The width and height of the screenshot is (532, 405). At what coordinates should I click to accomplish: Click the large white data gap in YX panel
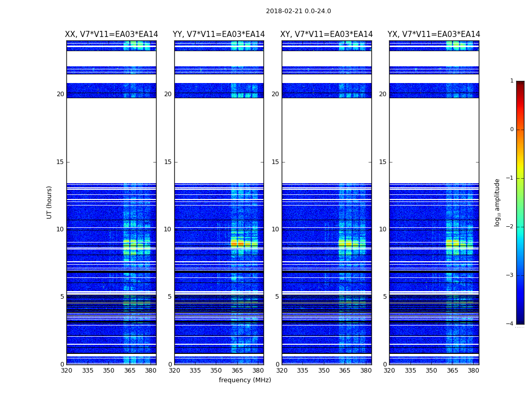coord(434,141)
